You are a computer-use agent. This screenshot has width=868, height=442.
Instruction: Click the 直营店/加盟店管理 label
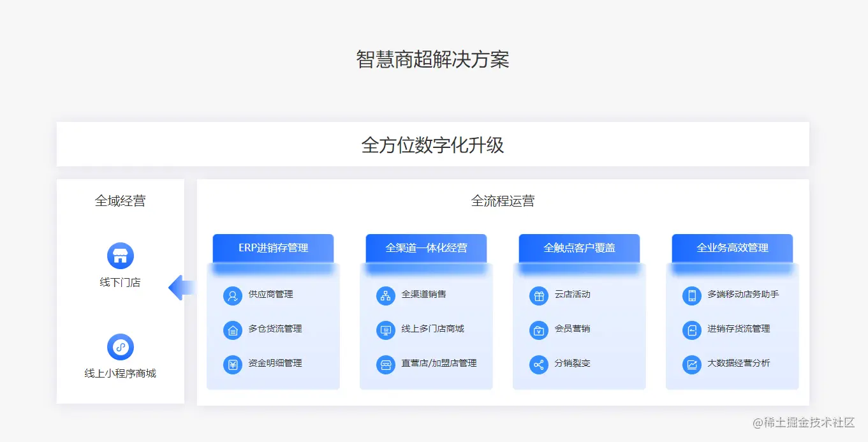439,364
